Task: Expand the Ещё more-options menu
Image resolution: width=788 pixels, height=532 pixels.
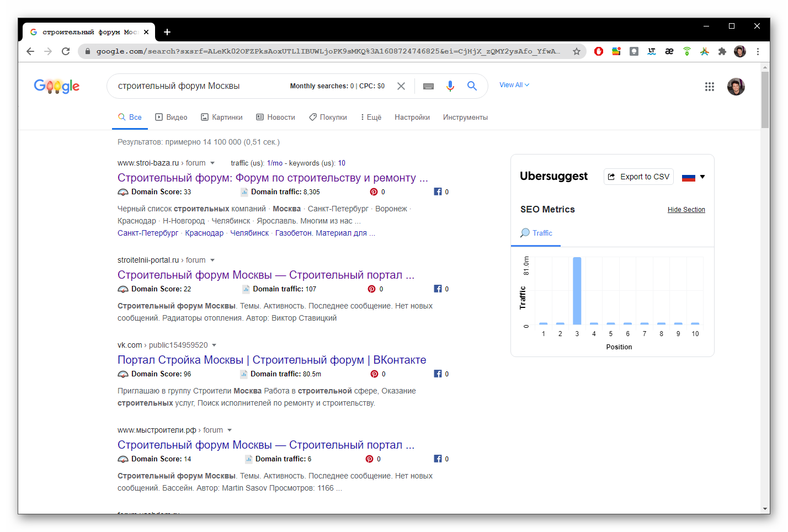Action: click(x=371, y=118)
